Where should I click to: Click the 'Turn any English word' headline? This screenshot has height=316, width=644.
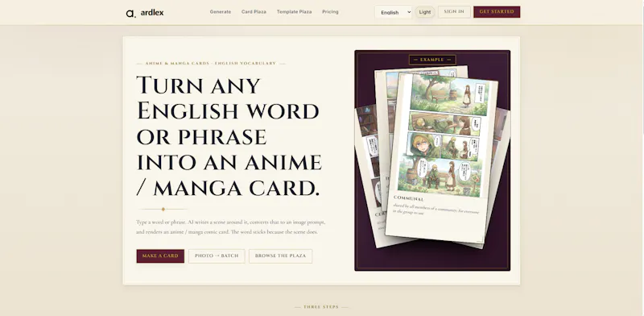(x=229, y=135)
